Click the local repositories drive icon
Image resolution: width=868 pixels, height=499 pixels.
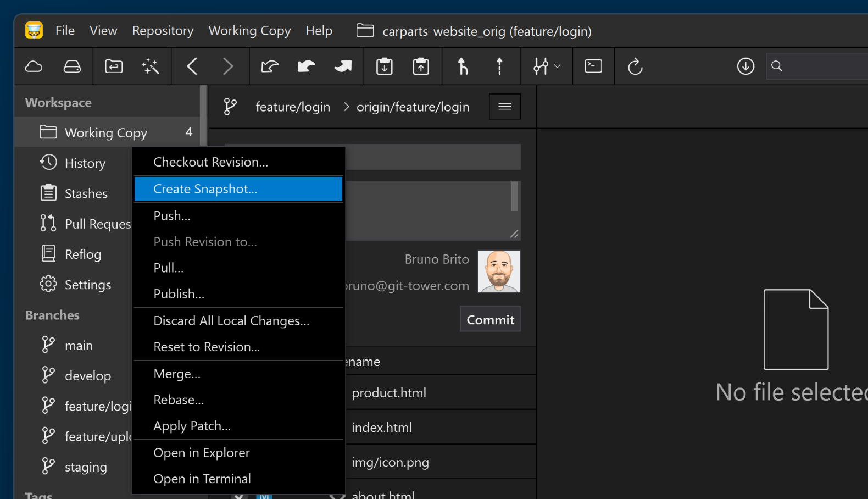[72, 66]
